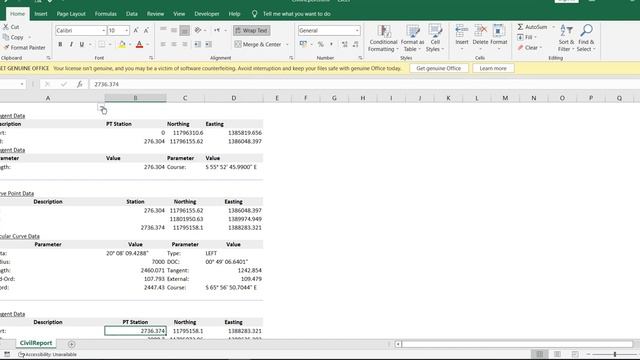Viewport: 640px width, 360px height.
Task: Switch to Normal view in status bar
Action: (540, 354)
